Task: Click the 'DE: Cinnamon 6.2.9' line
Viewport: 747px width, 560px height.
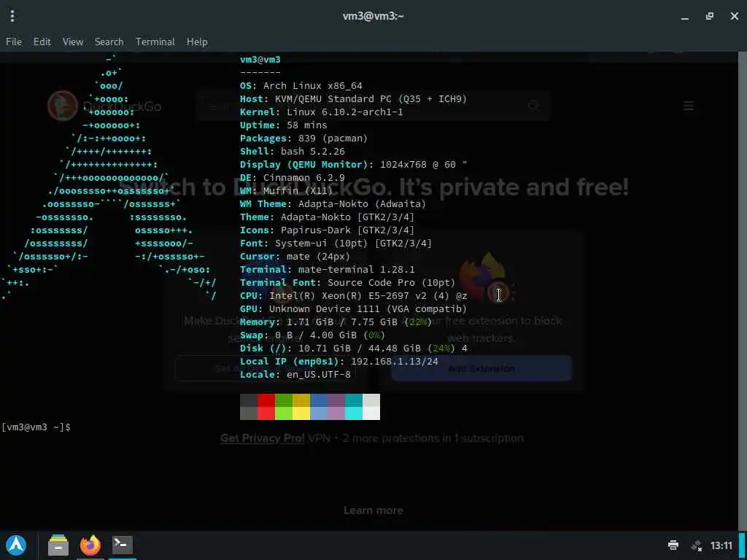Action: (x=293, y=178)
